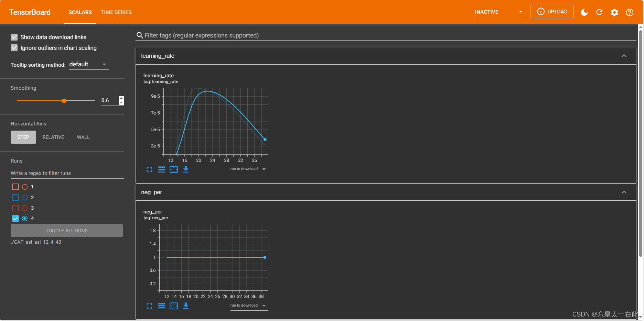Collapse the learning_rate section
Screen dimensions: 644x321
coord(624,56)
